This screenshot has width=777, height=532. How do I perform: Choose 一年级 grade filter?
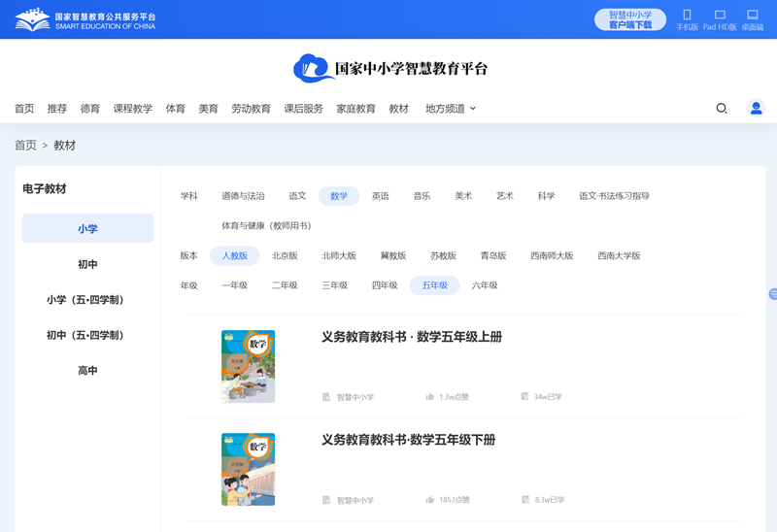pos(235,285)
